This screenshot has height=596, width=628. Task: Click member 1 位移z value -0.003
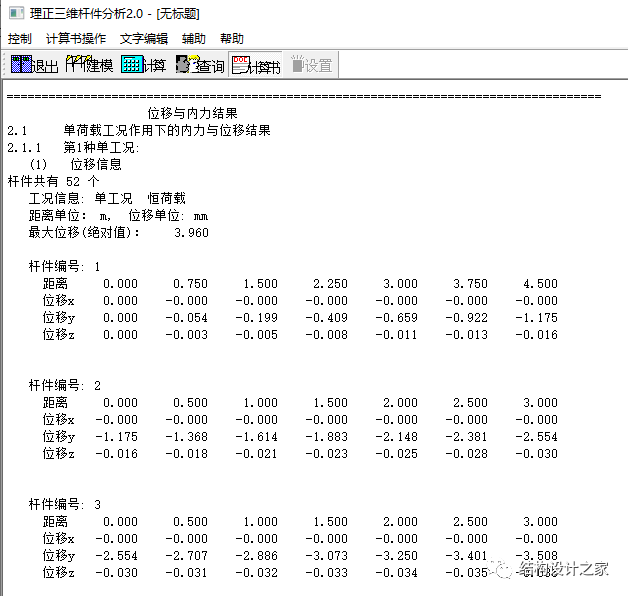coord(187,334)
